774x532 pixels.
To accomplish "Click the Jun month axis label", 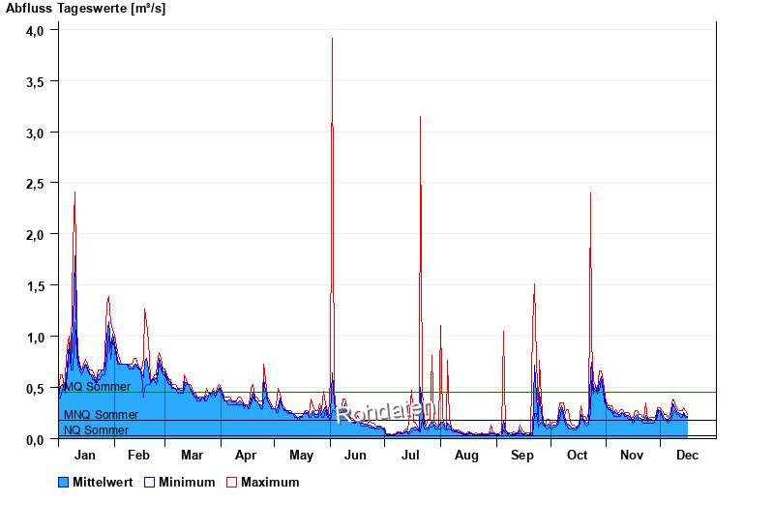I will click(355, 455).
